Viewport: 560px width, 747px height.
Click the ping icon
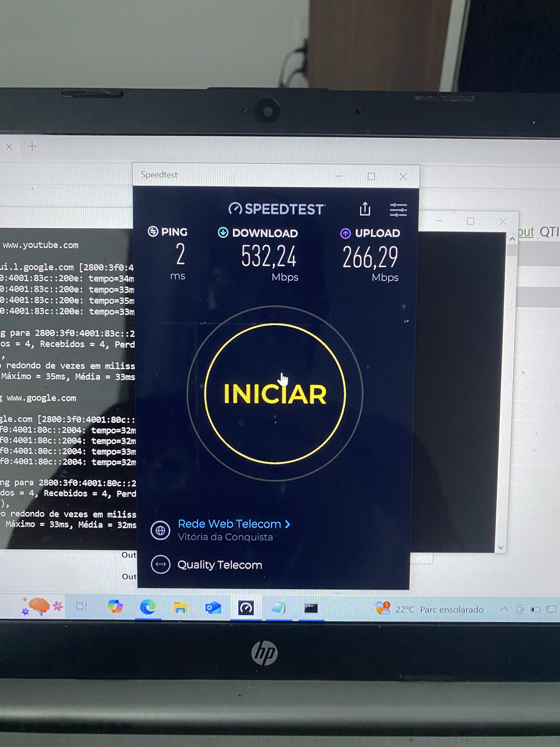153,232
